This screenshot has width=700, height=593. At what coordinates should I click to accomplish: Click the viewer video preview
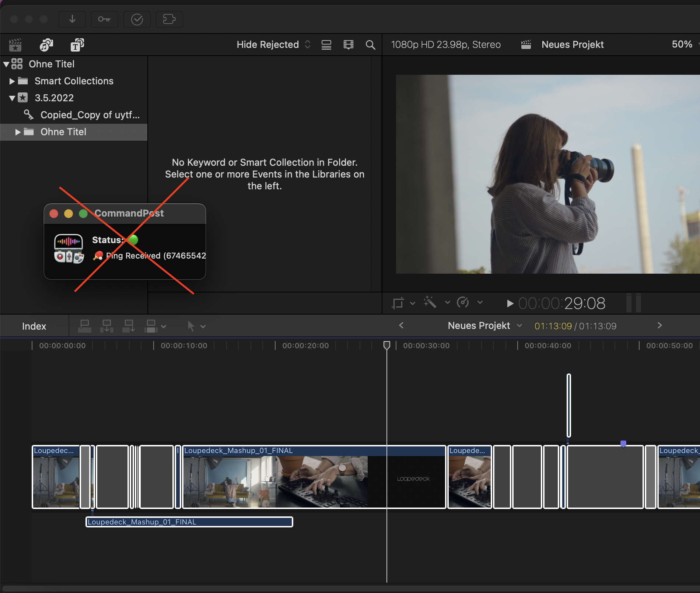click(548, 174)
